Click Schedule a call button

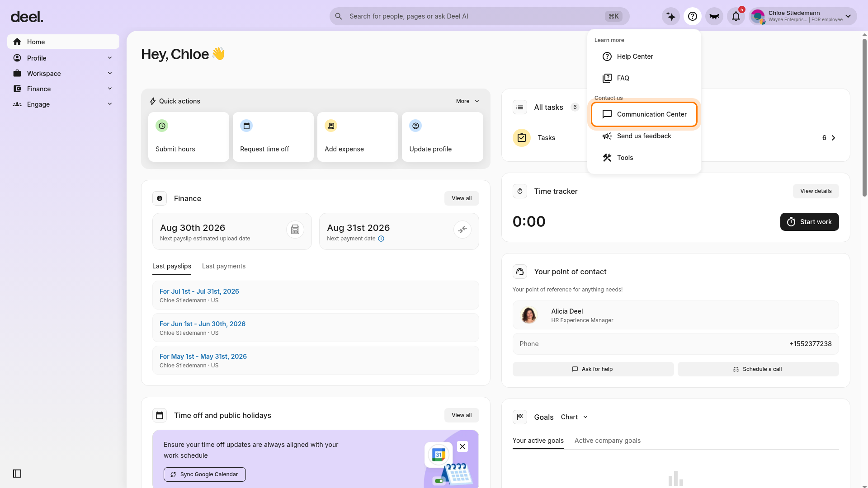coord(758,369)
